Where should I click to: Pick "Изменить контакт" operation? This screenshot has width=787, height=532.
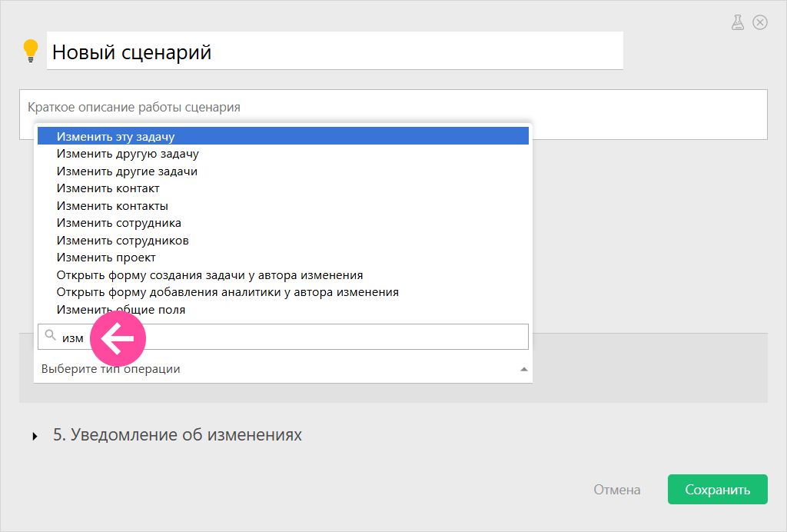[x=283, y=188]
